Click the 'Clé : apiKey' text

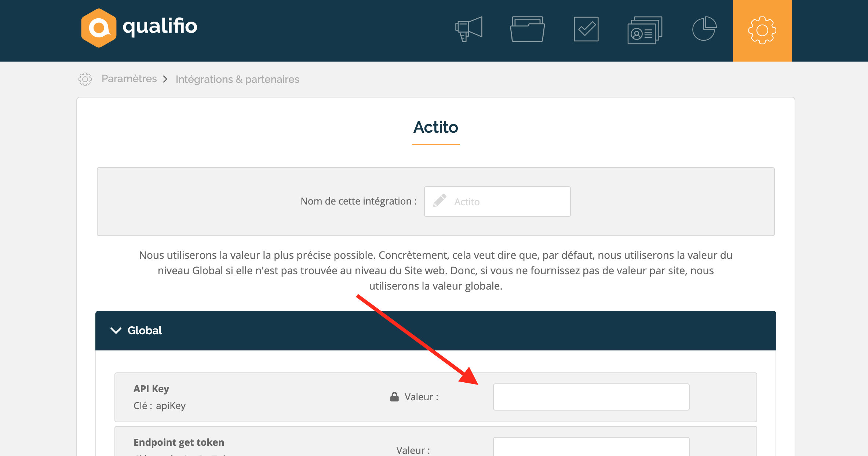pyautogui.click(x=160, y=406)
